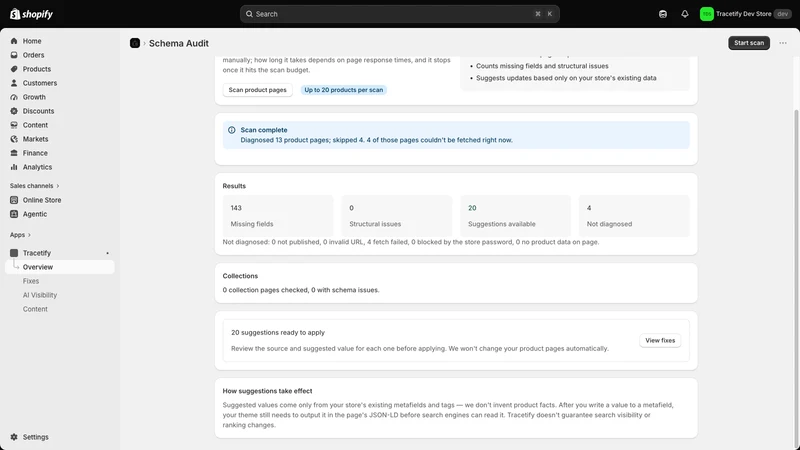Viewport: 800px width, 450px height.
Task: Click View fixes button
Action: [x=660, y=340]
